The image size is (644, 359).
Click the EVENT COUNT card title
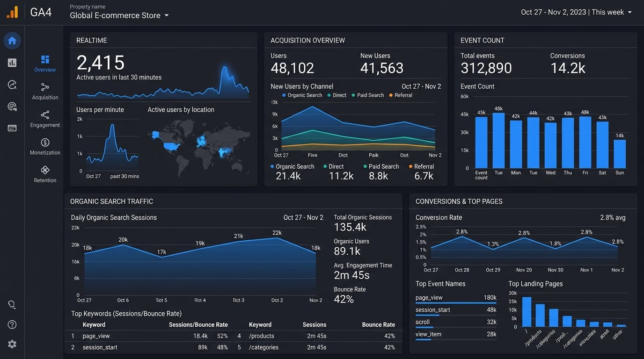click(x=482, y=40)
